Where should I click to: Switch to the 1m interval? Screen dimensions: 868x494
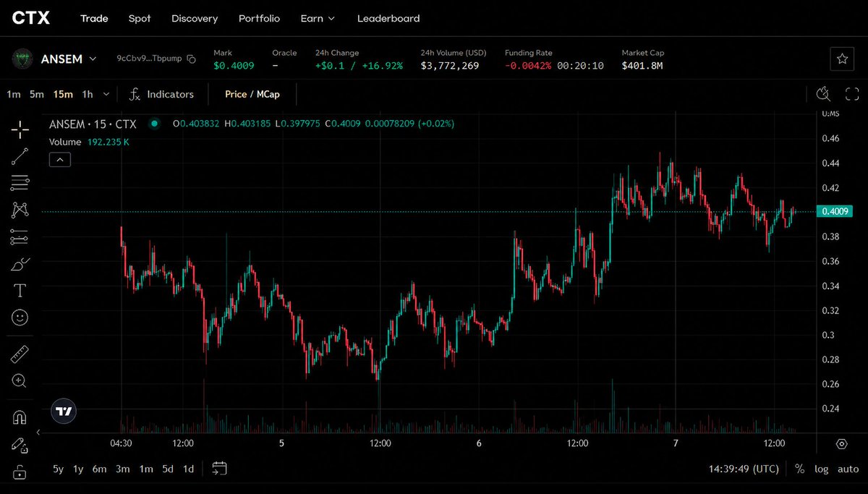14,94
